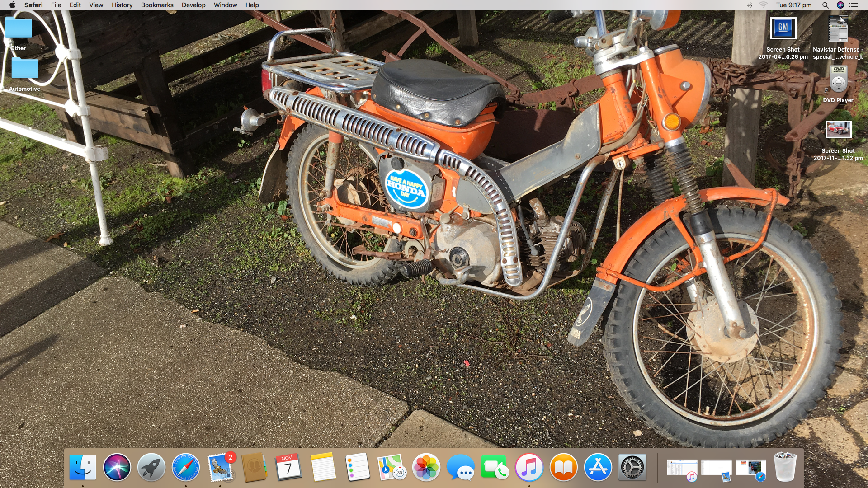Open Calendar showing NOV 7
Image resolution: width=868 pixels, height=488 pixels.
[289, 467]
